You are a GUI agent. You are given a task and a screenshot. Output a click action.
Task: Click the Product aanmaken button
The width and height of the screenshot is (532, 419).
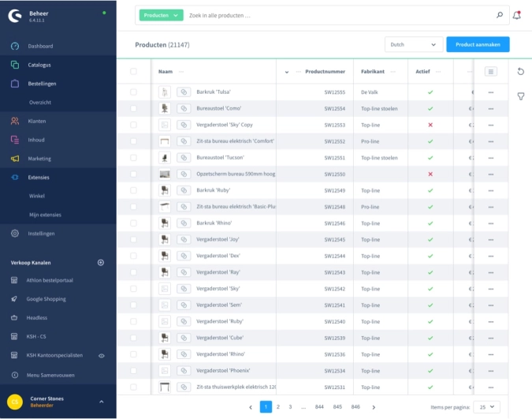click(478, 45)
